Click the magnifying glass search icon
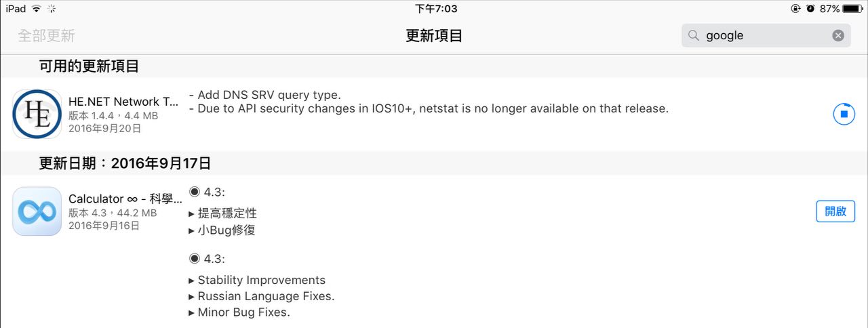This screenshot has width=868, height=328. (x=693, y=36)
